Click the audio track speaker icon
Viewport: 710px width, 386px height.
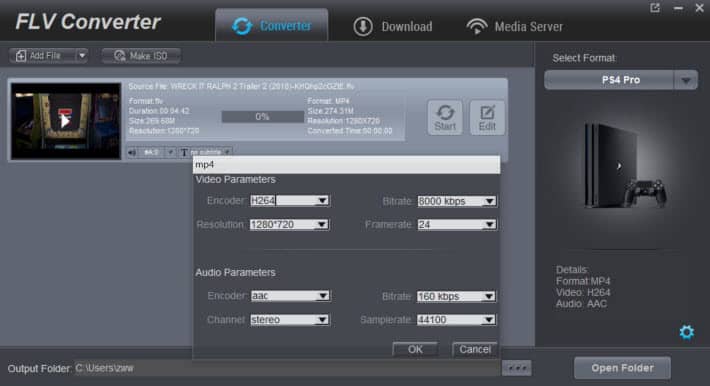click(132, 152)
